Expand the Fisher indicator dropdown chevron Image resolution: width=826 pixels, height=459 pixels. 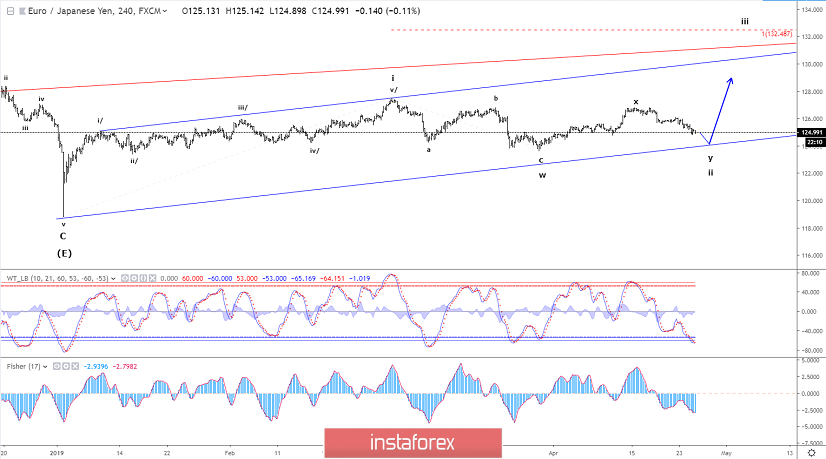[45, 366]
